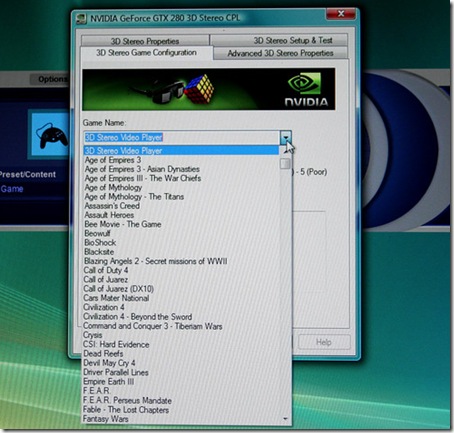This screenshot has width=454, height=433.
Task: Select the plain Civilization 4 entry
Action: [x=181, y=307]
